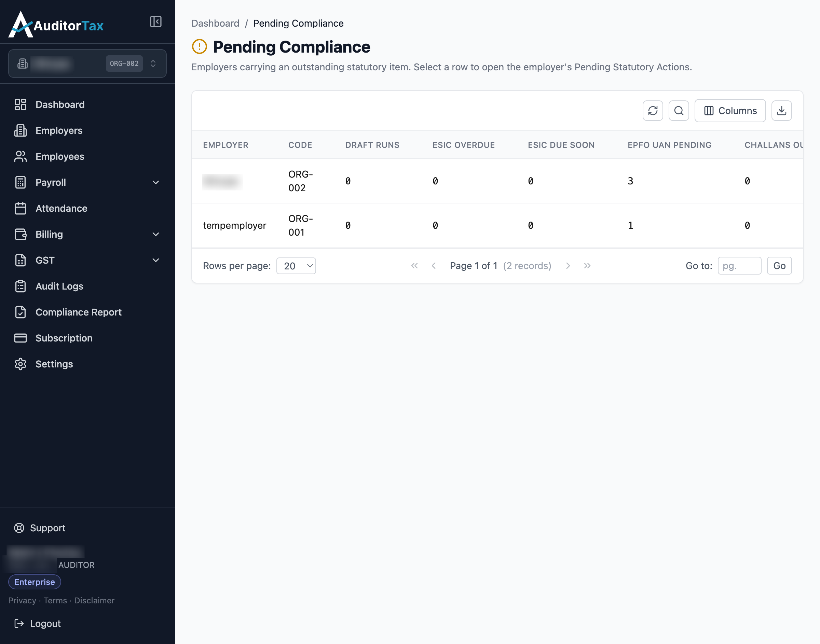The width and height of the screenshot is (820, 644).
Task: Open the Dashboard menu item
Action: (x=87, y=104)
